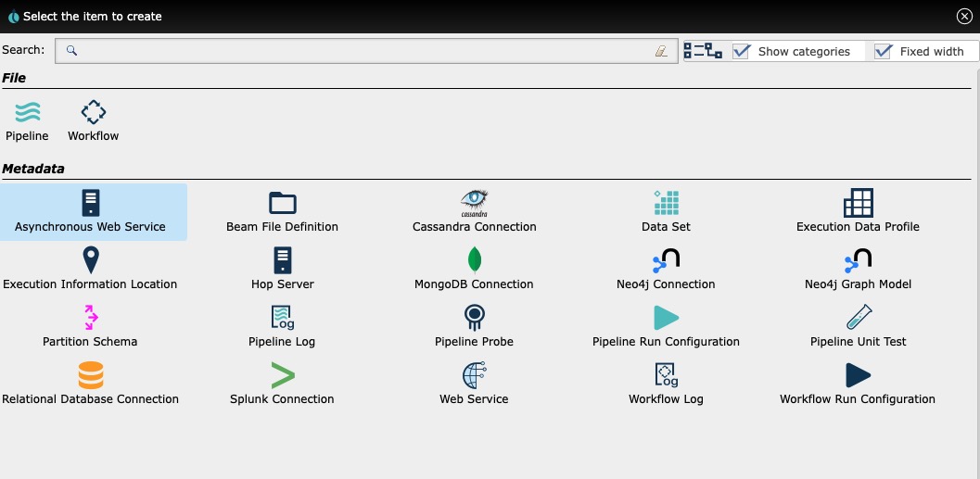Choose the Pipeline Run Configuration play icon

coord(666,318)
